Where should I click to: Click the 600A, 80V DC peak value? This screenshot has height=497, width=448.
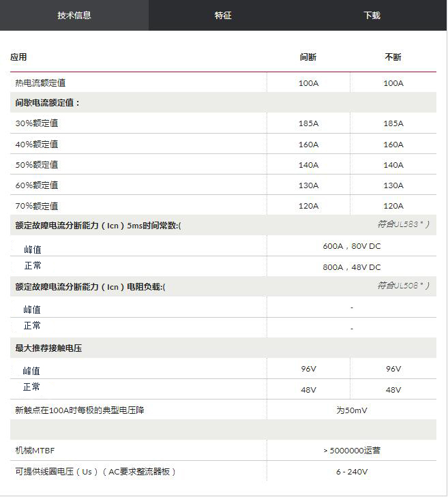(351, 247)
